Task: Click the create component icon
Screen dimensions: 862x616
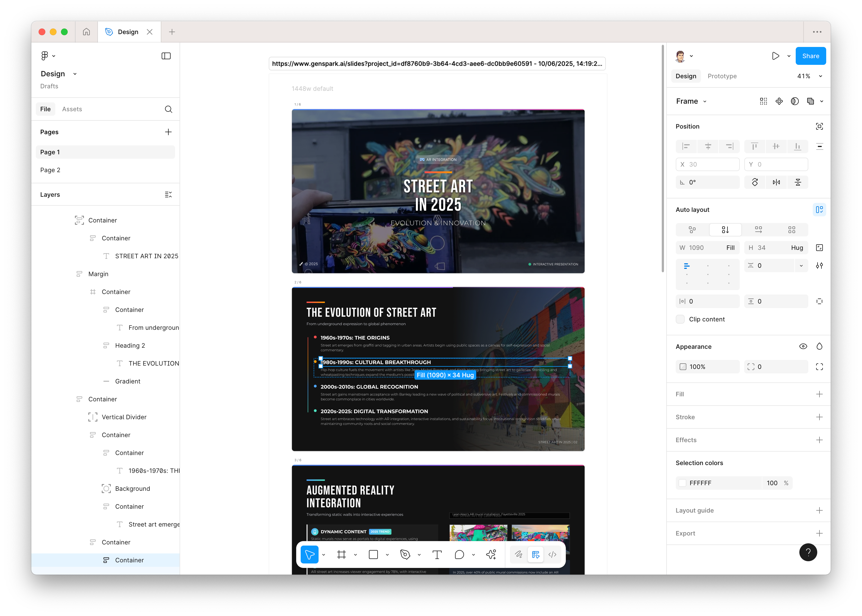Action: pyautogui.click(x=779, y=101)
